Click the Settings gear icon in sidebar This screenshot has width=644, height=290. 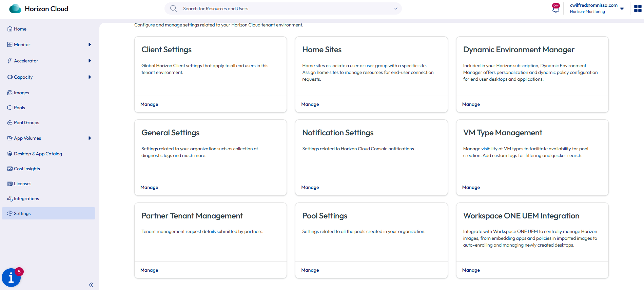(x=10, y=213)
